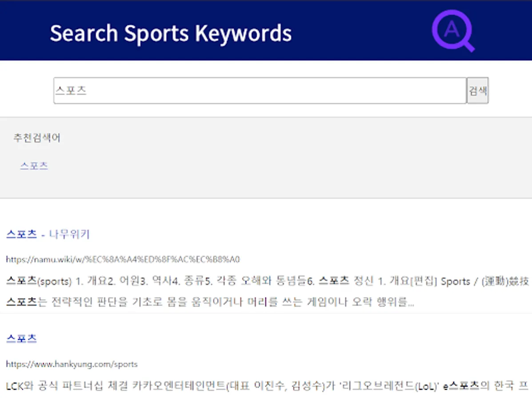This screenshot has width=532, height=400.
Task: Click the snippet starting 스포츠(sports) 1. 개요
Action: pyautogui.click(x=268, y=281)
